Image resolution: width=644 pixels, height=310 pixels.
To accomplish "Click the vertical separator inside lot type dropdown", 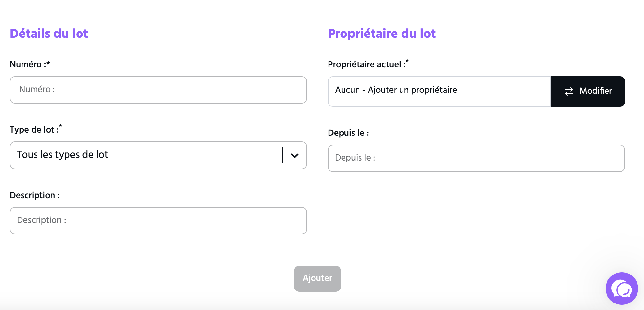I will (x=283, y=155).
